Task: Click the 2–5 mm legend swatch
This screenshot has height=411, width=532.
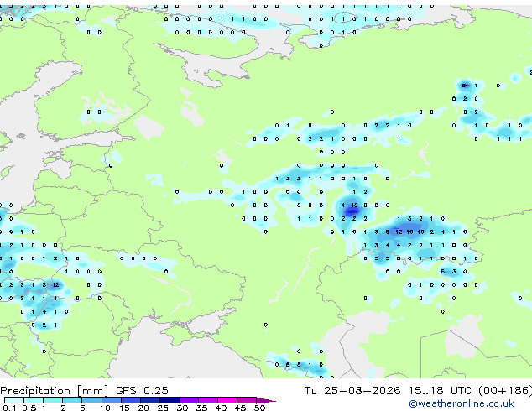Action: tap(72, 400)
